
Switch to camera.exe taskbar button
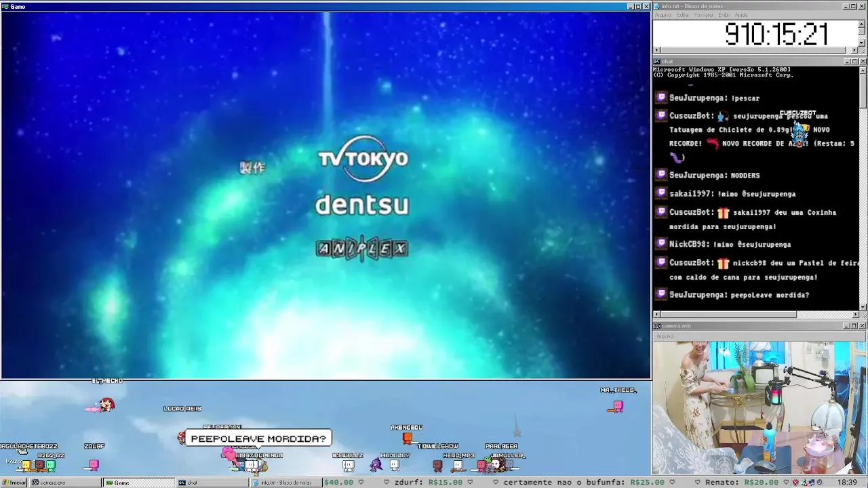tap(64, 483)
